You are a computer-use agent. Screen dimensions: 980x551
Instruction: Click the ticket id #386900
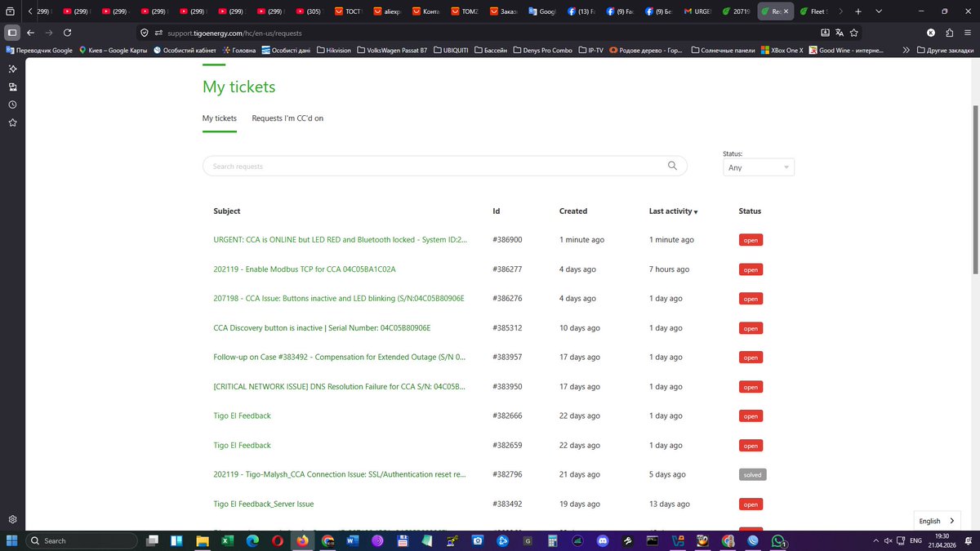[507, 240]
